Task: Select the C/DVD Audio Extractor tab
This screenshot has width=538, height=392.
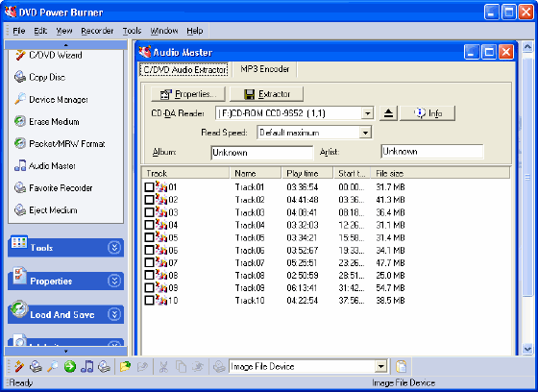Action: pyautogui.click(x=184, y=70)
